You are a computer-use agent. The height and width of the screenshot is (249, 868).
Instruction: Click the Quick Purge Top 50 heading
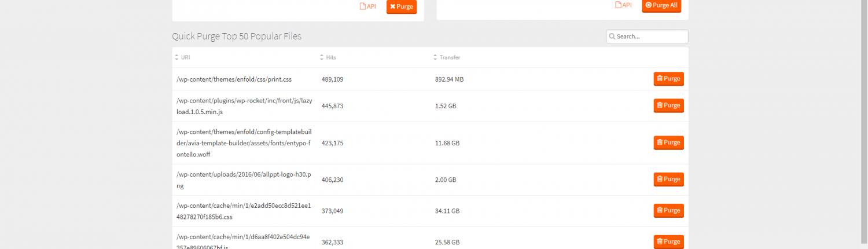pyautogui.click(x=236, y=36)
